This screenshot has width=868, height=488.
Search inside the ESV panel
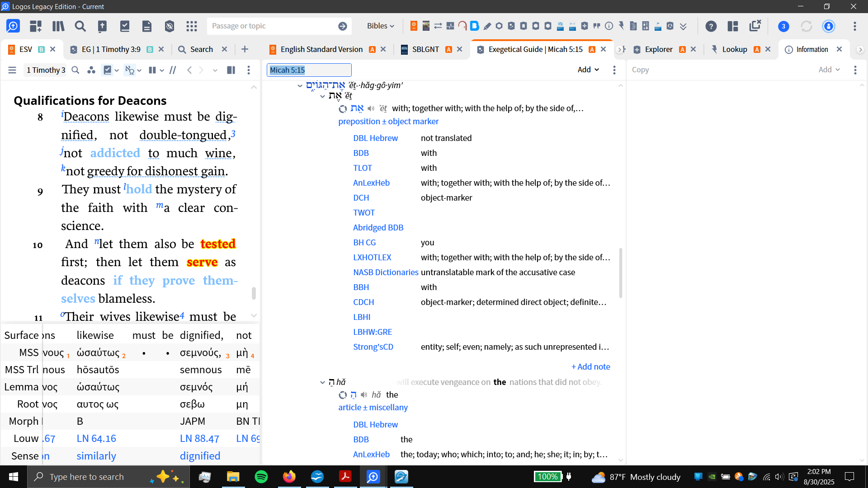[75, 70]
